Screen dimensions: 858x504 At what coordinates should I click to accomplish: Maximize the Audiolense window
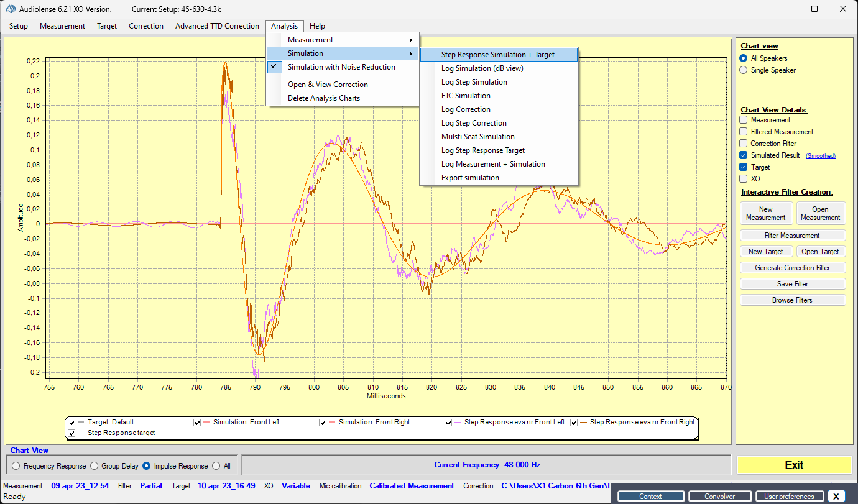click(814, 9)
